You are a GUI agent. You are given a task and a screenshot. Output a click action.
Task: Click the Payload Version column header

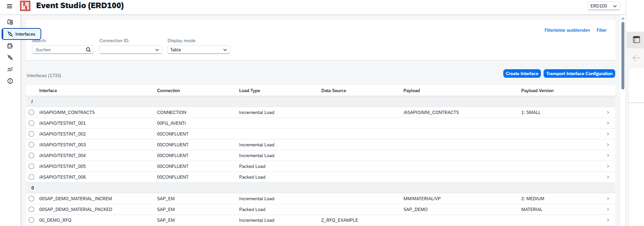537,90
